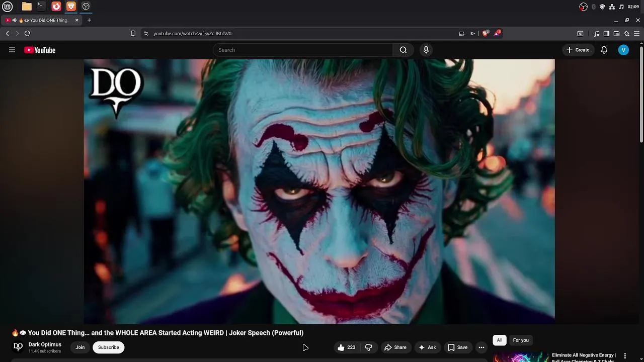Toggle the browser sidebar panel
This screenshot has width=644, height=362.
tap(606, 33)
